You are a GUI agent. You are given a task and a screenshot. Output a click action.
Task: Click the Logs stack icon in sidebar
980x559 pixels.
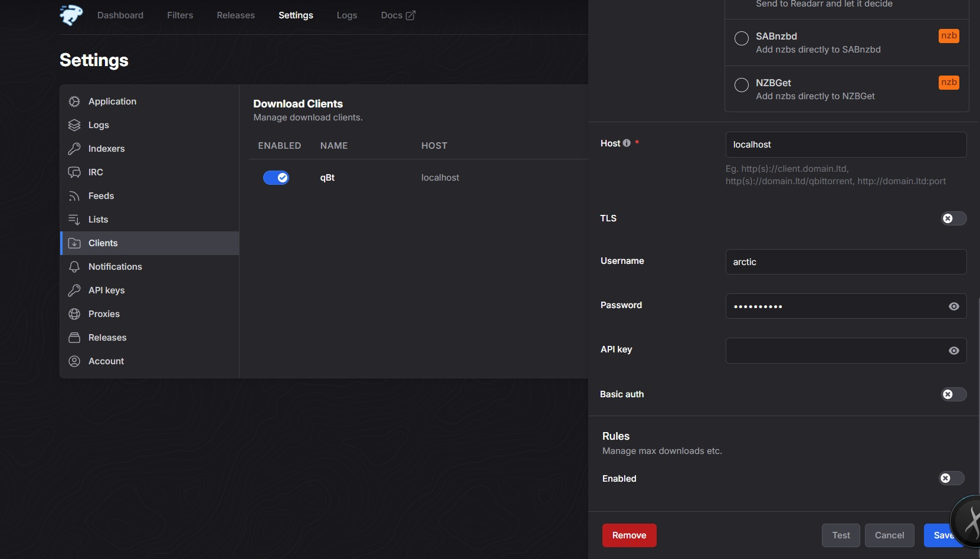tap(74, 125)
